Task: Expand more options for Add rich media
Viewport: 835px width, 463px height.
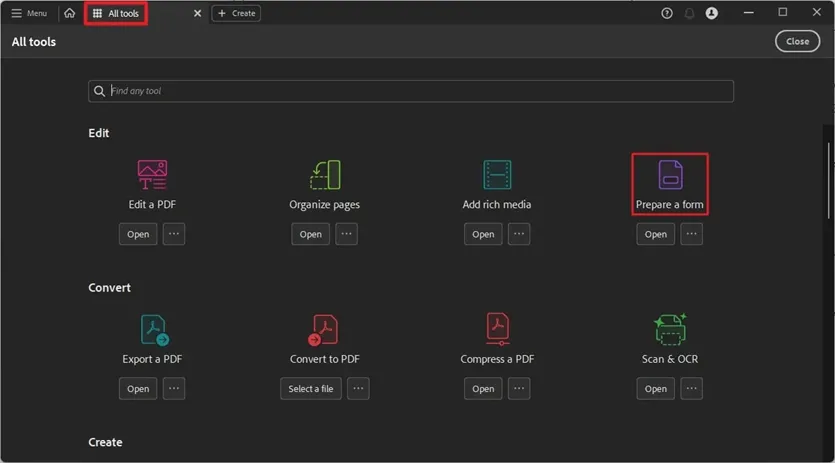Action: point(519,234)
